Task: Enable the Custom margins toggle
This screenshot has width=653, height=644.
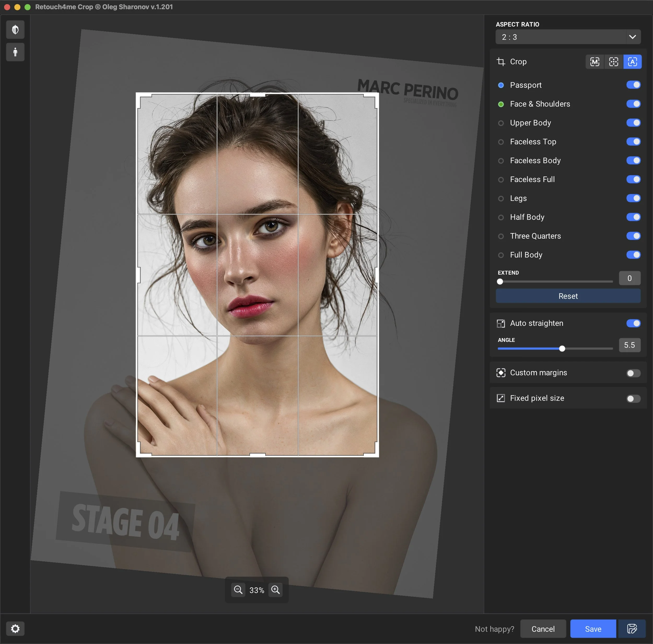Action: [x=633, y=373]
